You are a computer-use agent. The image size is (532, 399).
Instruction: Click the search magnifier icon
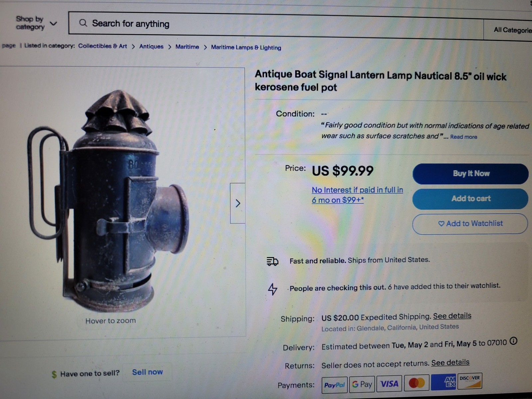tap(83, 23)
